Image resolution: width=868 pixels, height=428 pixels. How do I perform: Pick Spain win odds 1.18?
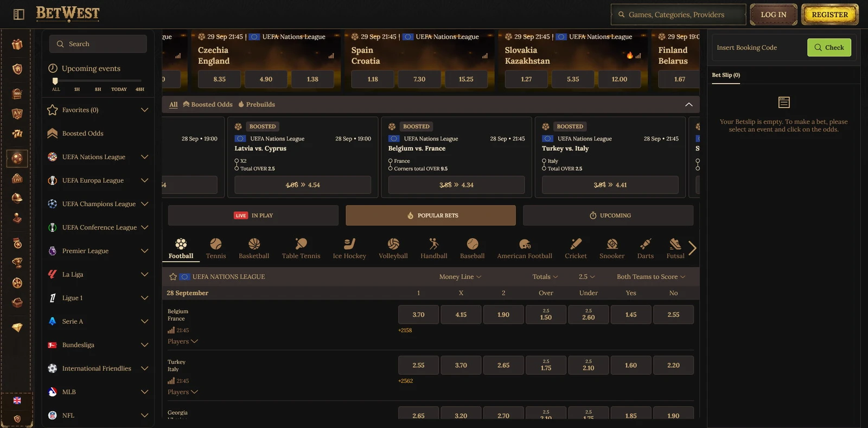373,79
